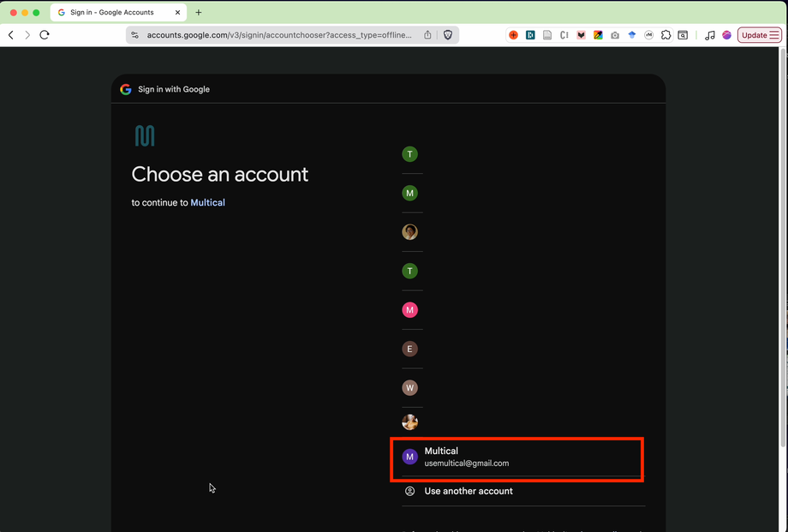Open a new tab with the plus button

[199, 12]
